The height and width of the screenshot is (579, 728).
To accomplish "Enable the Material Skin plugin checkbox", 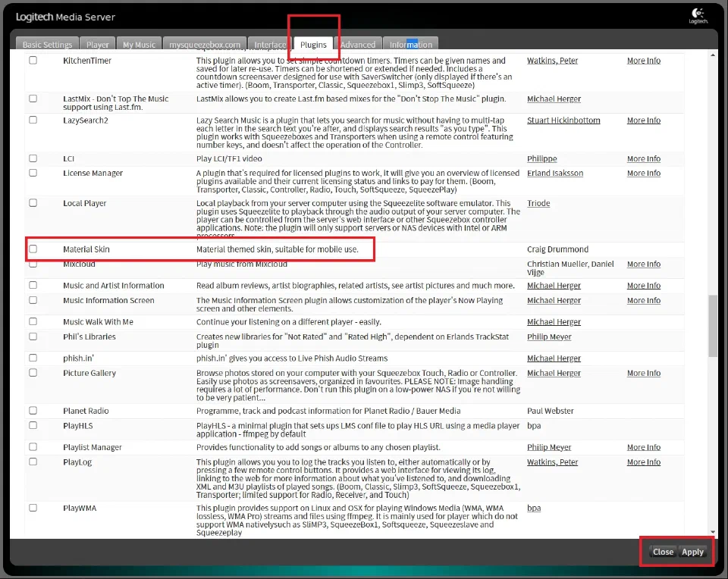I will click(x=33, y=249).
